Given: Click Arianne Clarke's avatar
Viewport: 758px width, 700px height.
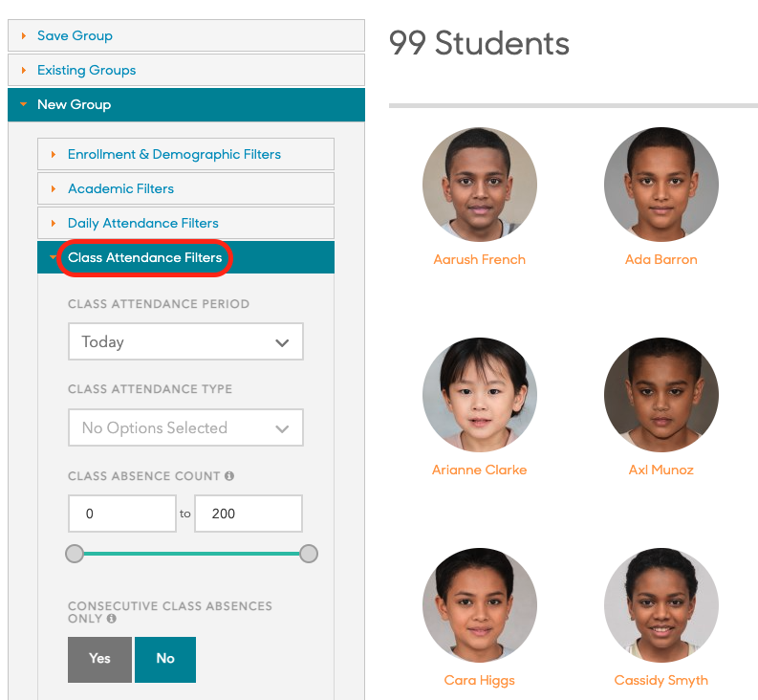Looking at the screenshot, I should pos(479,395).
